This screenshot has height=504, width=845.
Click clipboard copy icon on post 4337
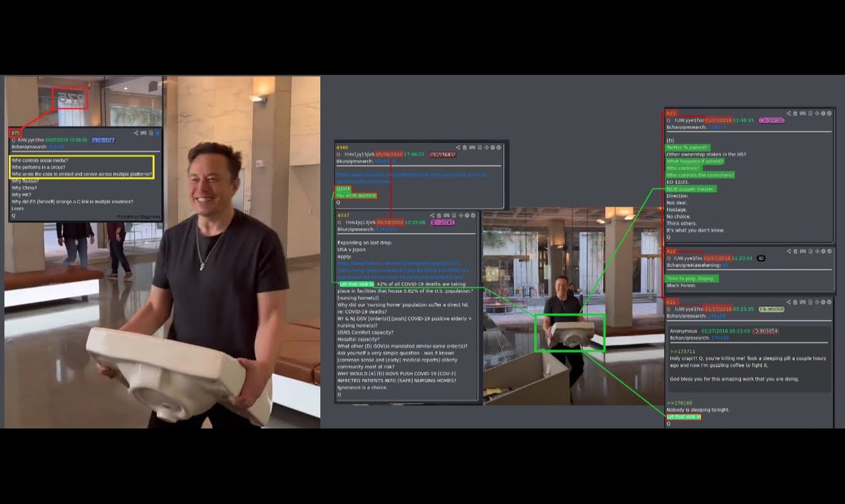pos(439,216)
